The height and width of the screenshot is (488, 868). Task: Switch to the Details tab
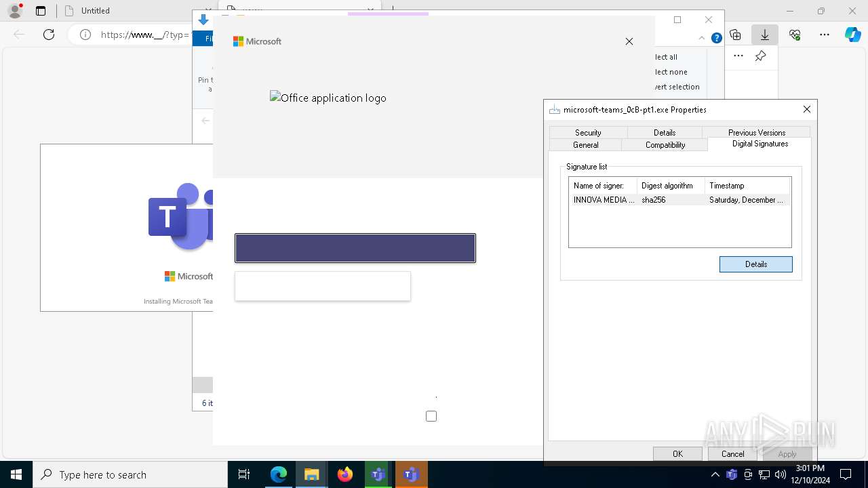click(x=665, y=133)
